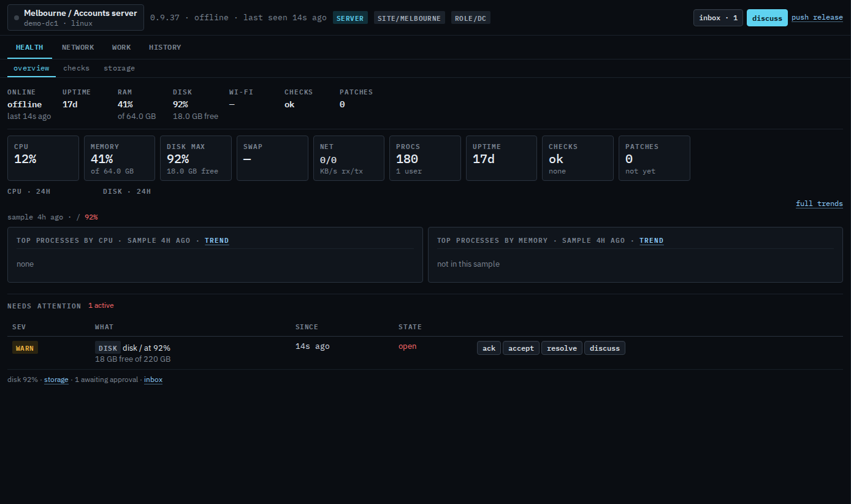Click the '1 active' attention count

click(x=101, y=305)
